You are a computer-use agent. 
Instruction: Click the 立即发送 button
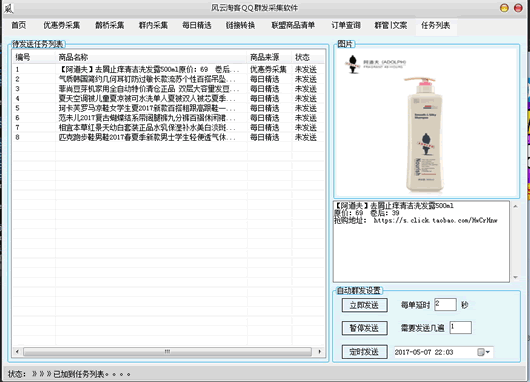click(364, 305)
